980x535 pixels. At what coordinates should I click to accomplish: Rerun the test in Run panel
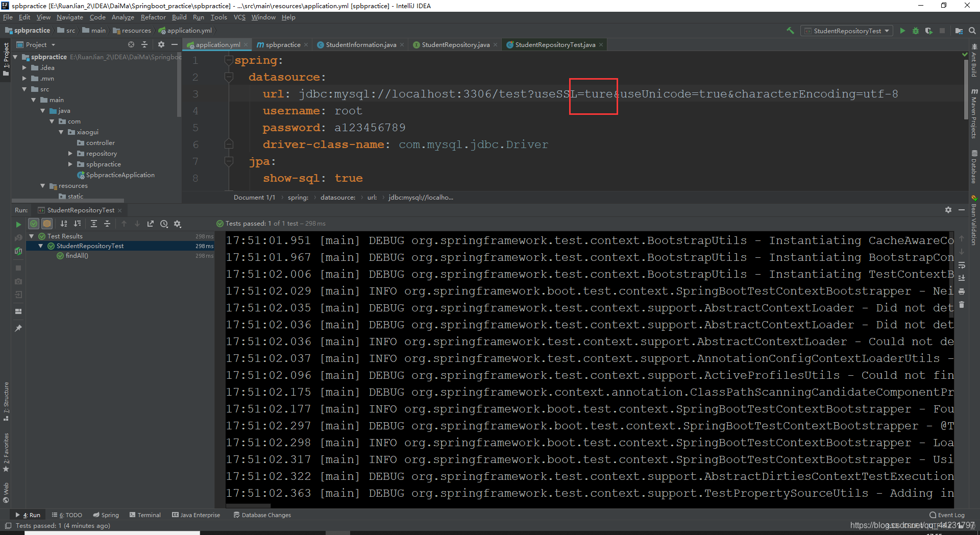click(x=18, y=224)
